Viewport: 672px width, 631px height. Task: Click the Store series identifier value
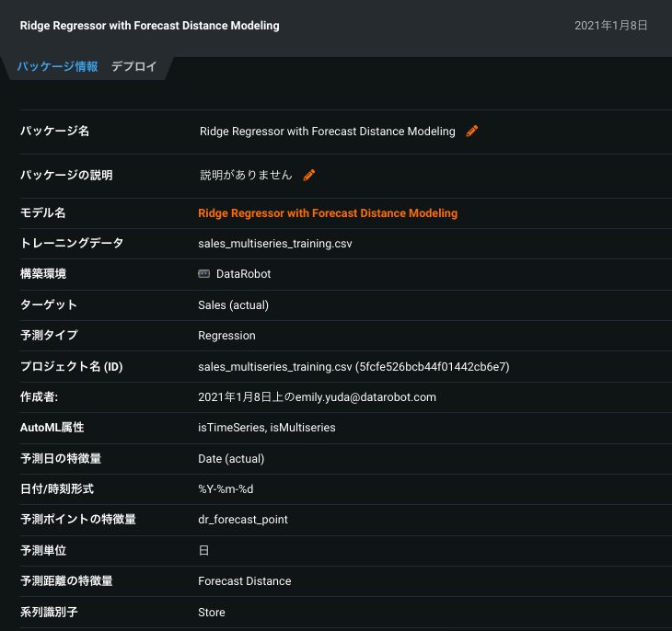pos(212,612)
